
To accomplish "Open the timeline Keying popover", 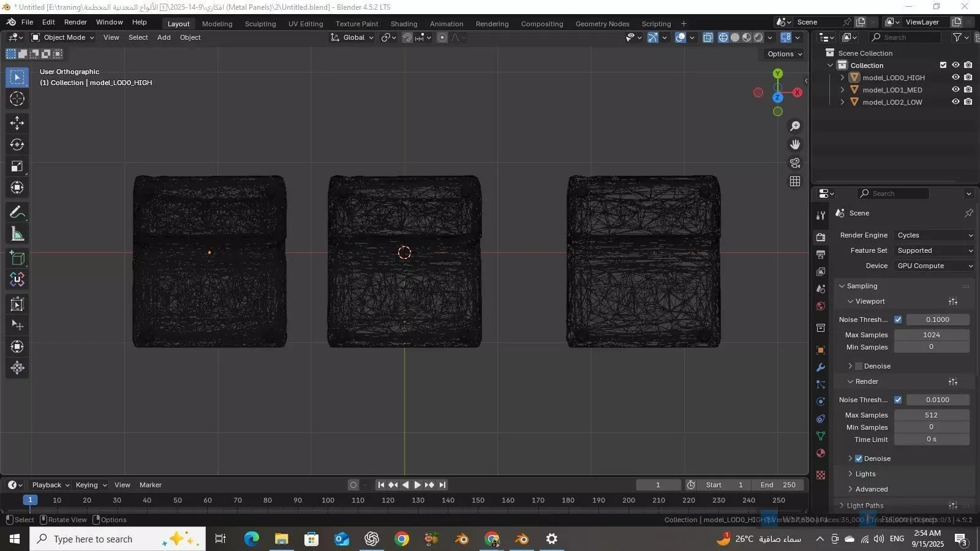I will [x=91, y=485].
